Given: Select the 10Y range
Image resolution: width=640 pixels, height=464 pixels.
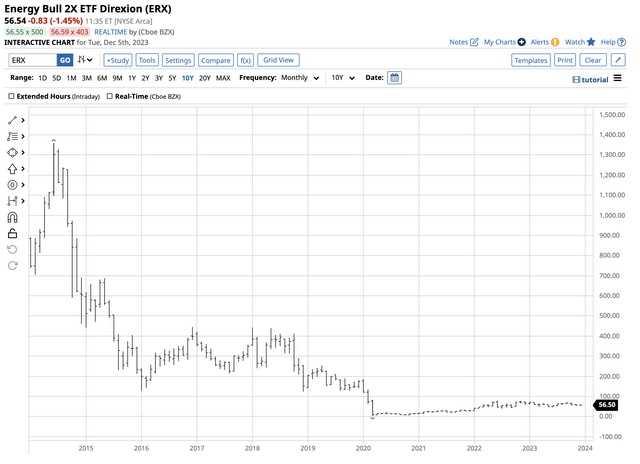Looking at the screenshot, I should pos(188,78).
